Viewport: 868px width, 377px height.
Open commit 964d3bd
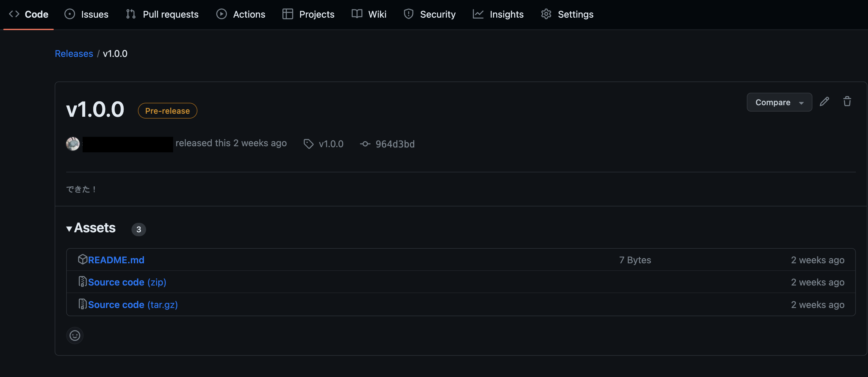tap(395, 144)
